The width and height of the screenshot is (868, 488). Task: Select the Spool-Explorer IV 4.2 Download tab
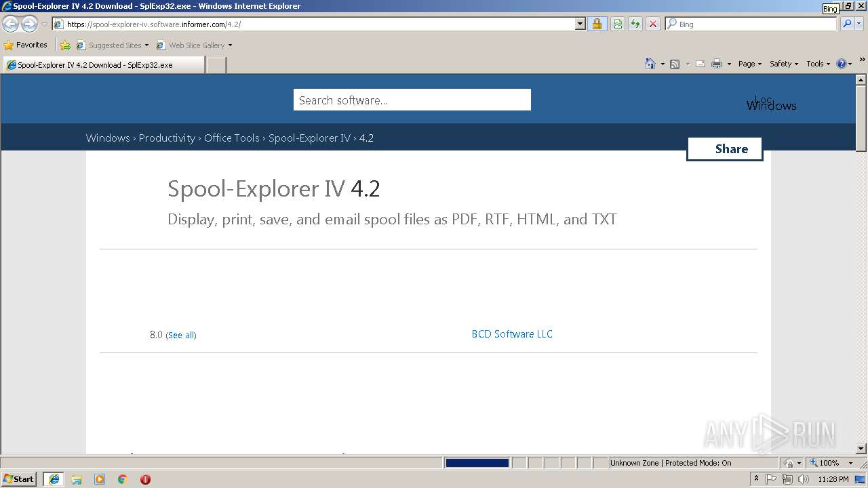point(103,64)
